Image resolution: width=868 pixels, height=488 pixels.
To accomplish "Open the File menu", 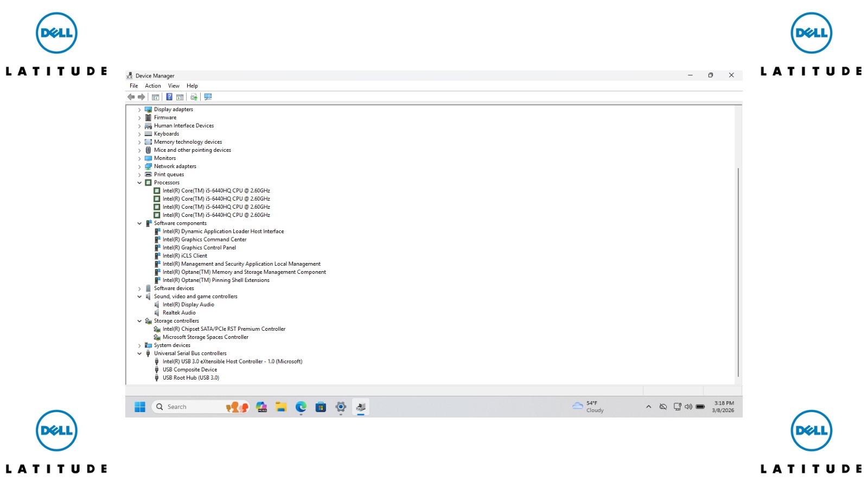I will click(133, 86).
